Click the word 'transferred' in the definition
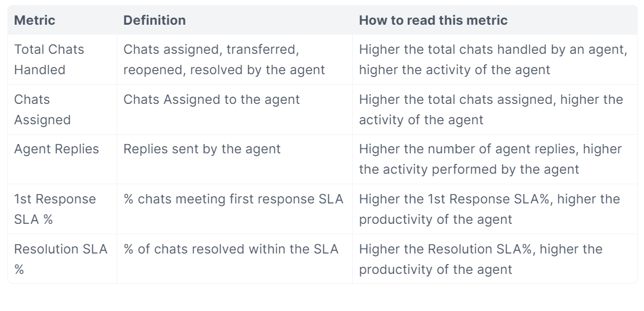Viewport: 644px width, 311px height. point(271,49)
